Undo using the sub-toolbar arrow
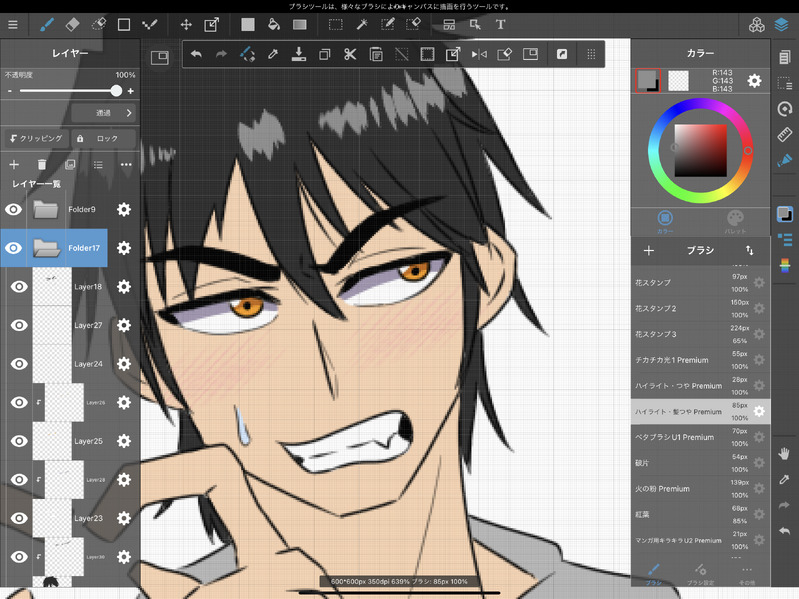 196,54
